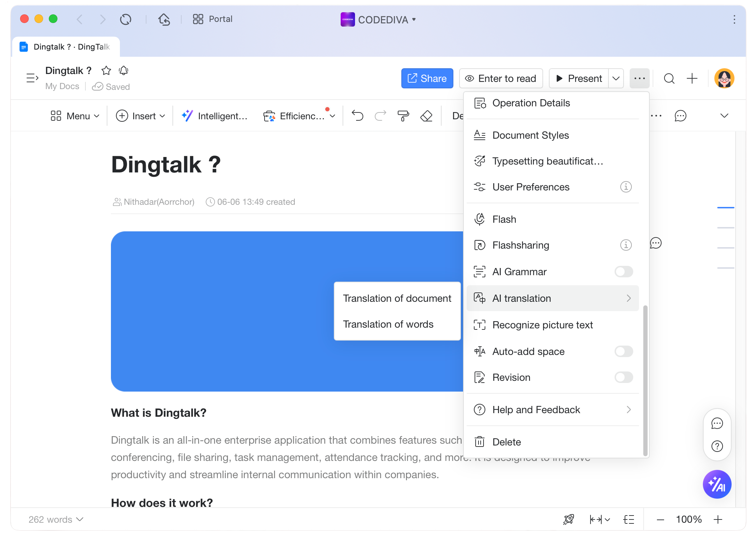Open the comments bubble icon in the toolbar
The height and width of the screenshot is (536, 756).
[x=680, y=116]
